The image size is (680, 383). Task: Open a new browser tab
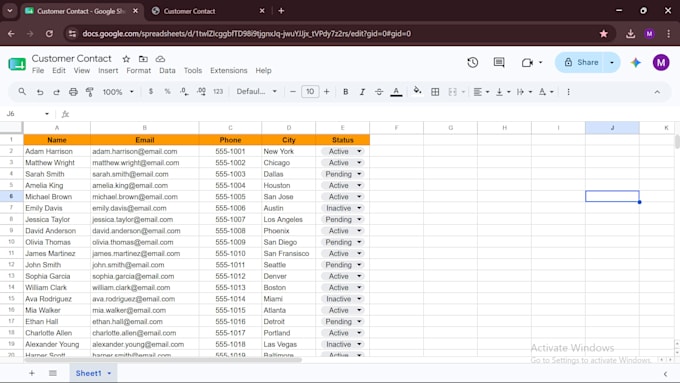281,11
